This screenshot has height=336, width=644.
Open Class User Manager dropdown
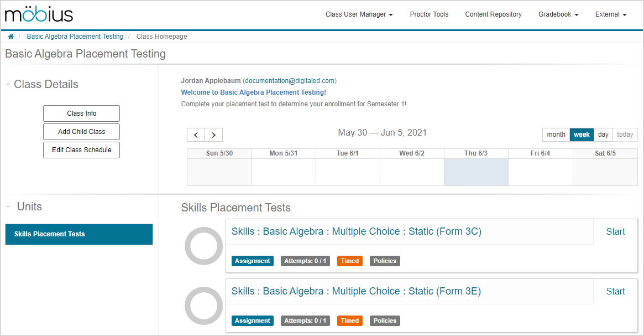(359, 14)
